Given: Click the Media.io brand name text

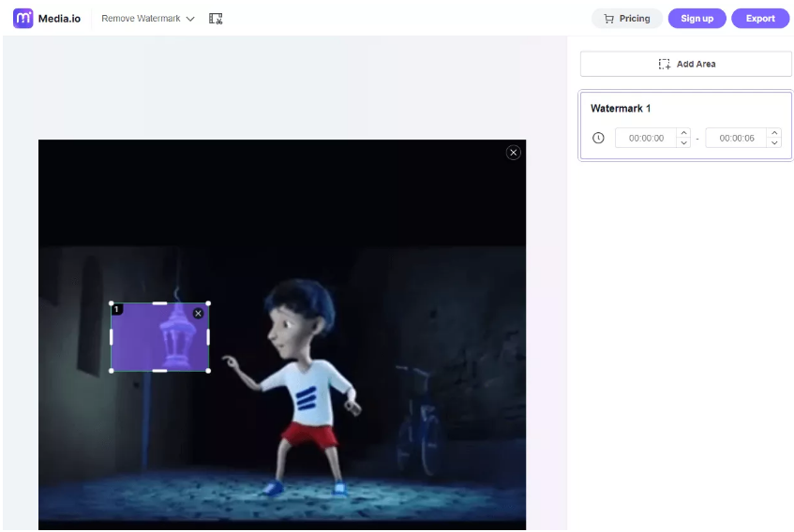Looking at the screenshot, I should [59, 19].
